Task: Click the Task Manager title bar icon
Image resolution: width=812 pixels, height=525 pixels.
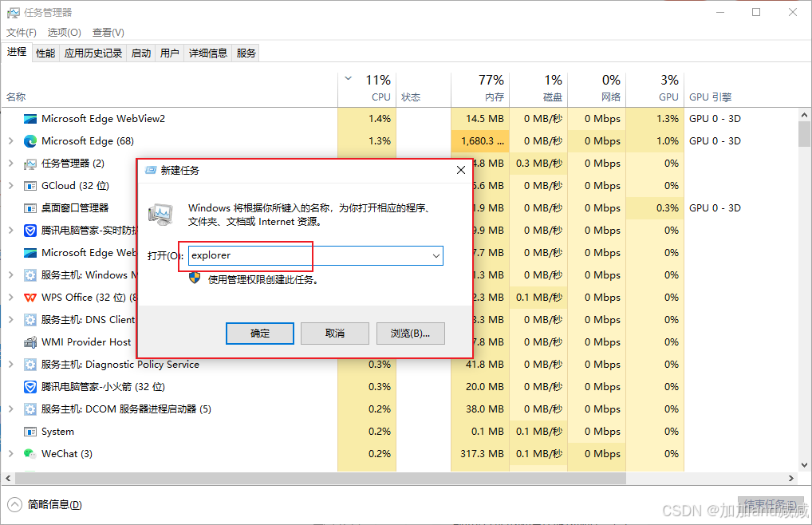Action: pyautogui.click(x=13, y=13)
